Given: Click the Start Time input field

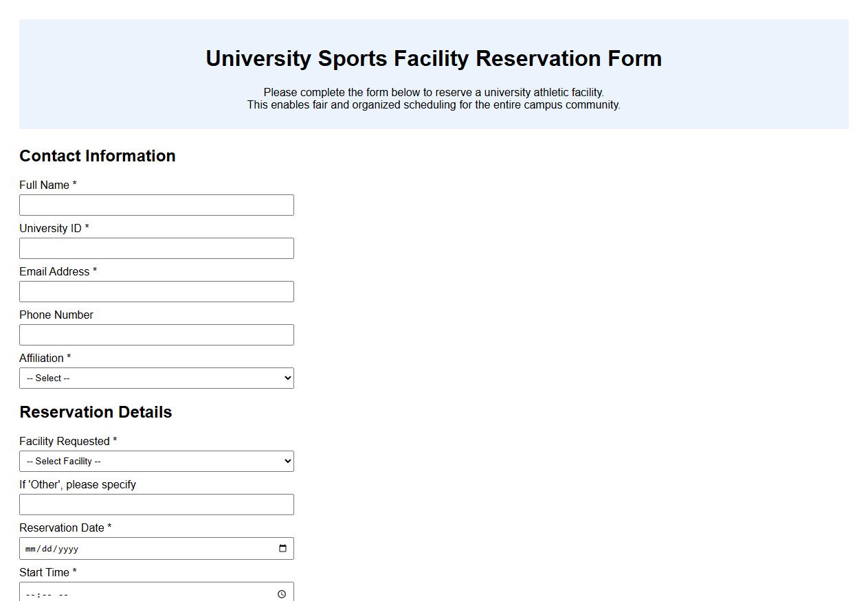Looking at the screenshot, I should point(137,593).
